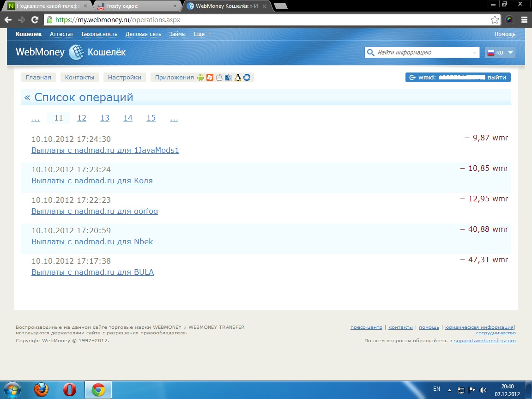Log out with выйти button
Image resolution: width=532 pixels, height=399 pixels.
click(x=497, y=78)
